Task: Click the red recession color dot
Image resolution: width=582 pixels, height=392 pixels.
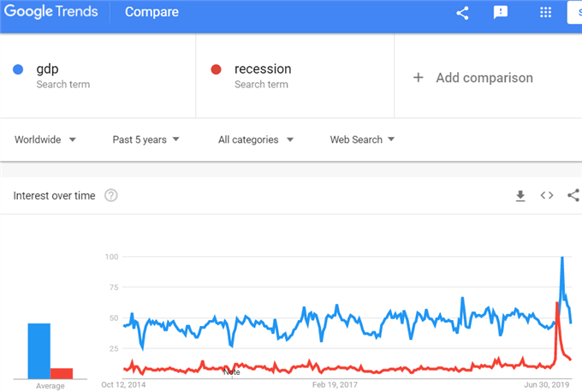Action: [216, 69]
